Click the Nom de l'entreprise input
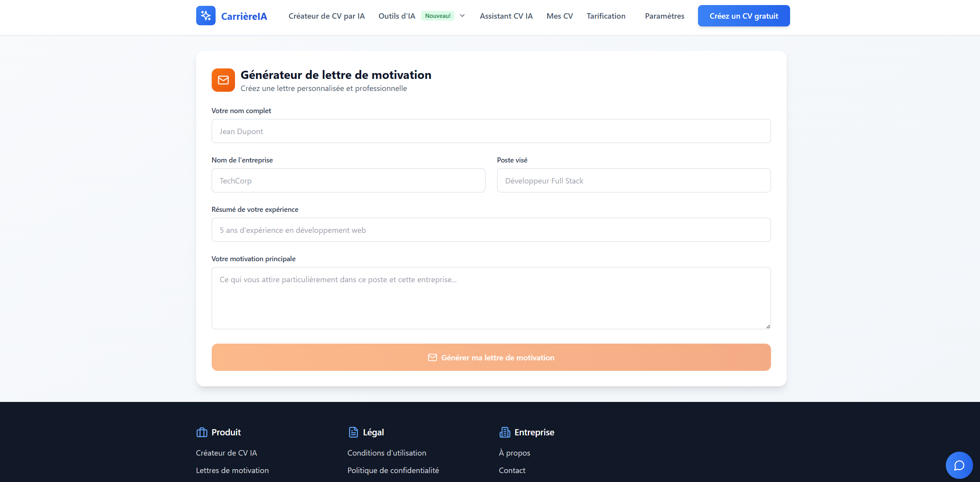Image resolution: width=980 pixels, height=482 pixels. point(348,180)
